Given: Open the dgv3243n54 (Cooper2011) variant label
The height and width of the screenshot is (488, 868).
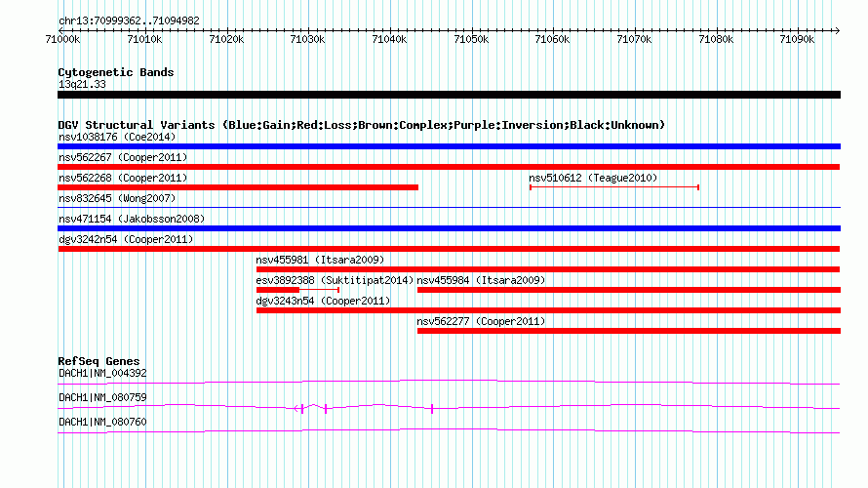Looking at the screenshot, I should [x=323, y=301].
